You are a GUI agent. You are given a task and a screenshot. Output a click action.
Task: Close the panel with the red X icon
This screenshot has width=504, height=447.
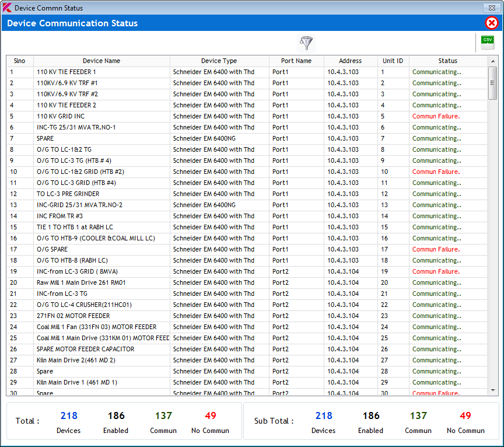[x=492, y=23]
